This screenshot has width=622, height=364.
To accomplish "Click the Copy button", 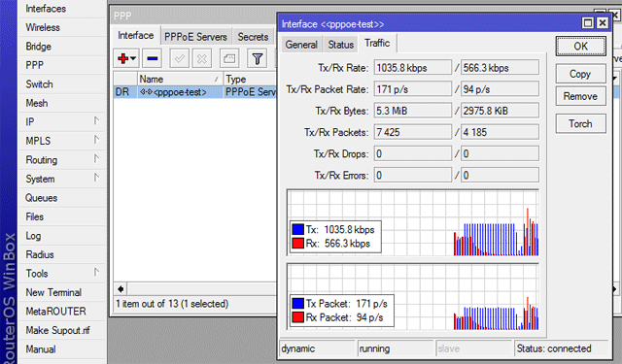I will [x=581, y=74].
